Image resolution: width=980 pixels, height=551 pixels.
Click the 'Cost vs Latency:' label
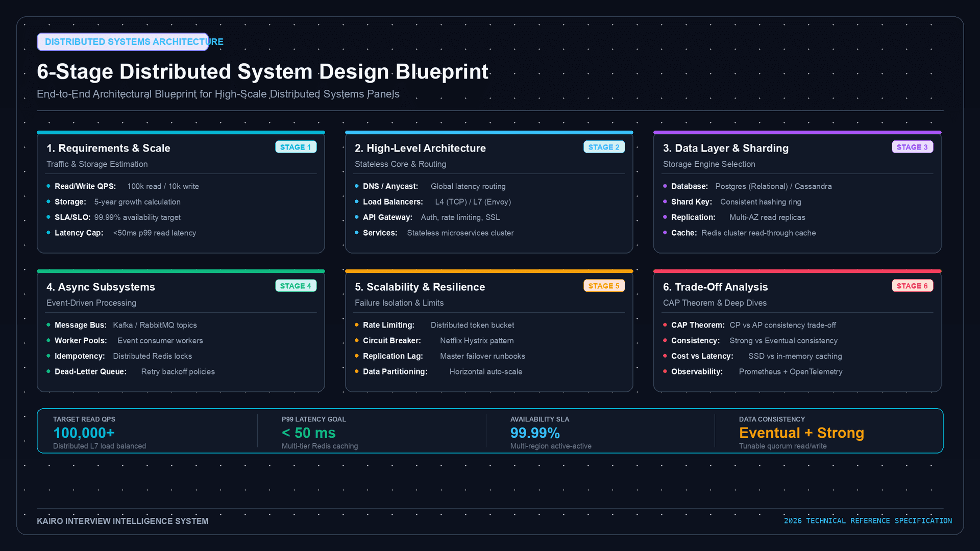tap(702, 356)
